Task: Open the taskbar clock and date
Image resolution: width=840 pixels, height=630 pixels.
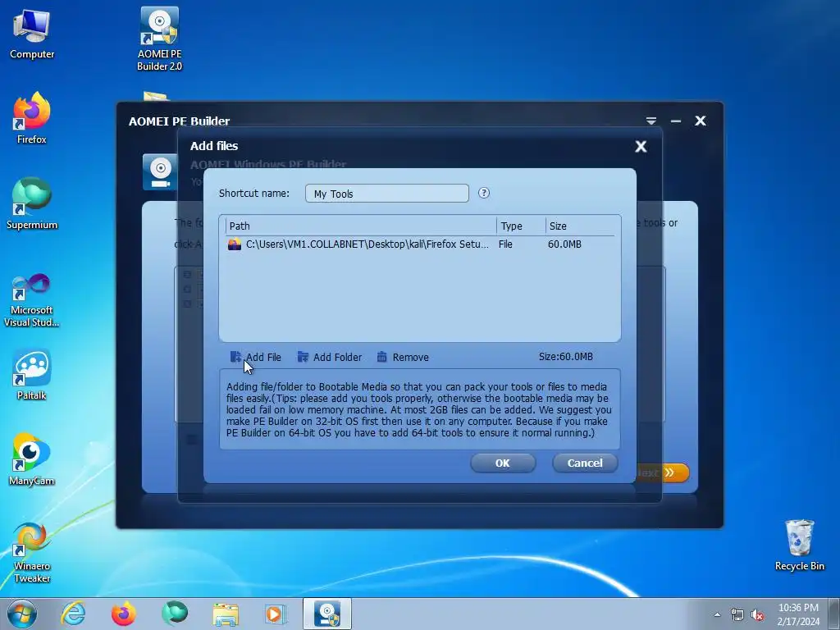Action: click(798, 614)
